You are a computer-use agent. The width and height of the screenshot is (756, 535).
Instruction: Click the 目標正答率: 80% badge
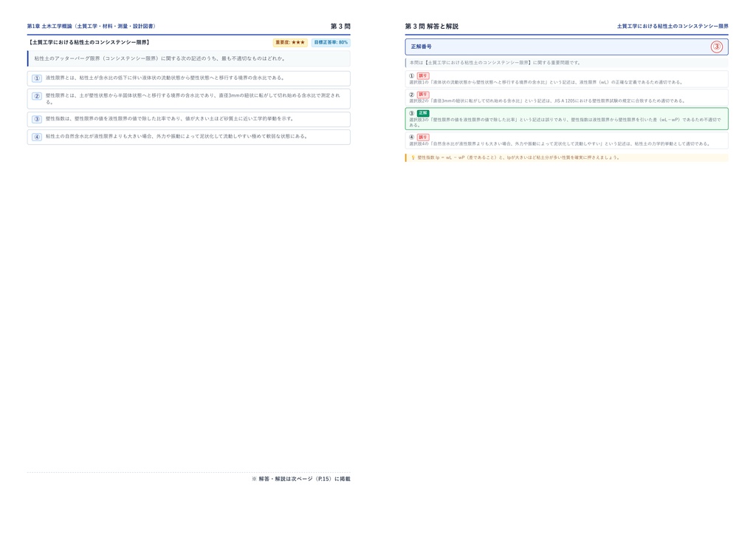tap(331, 42)
